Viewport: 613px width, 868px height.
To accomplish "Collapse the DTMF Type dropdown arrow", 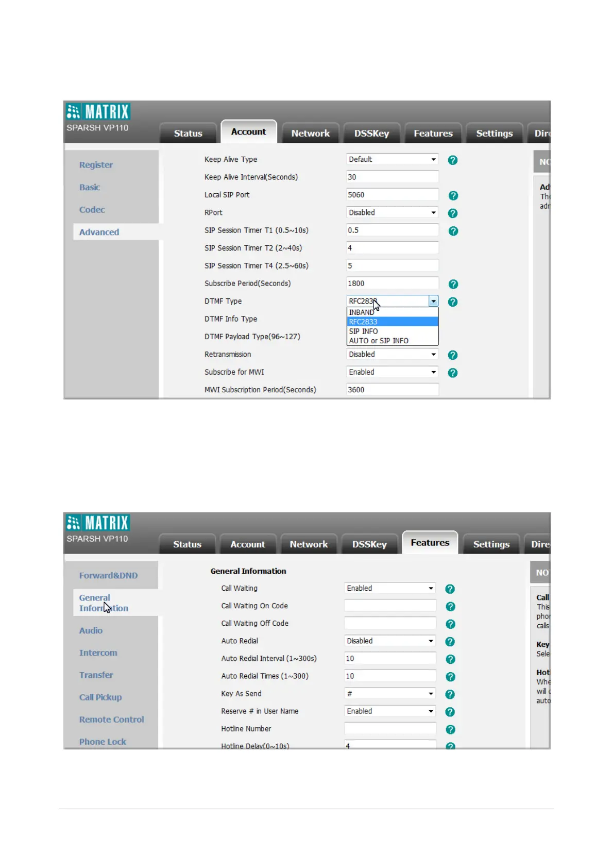I will coord(434,301).
